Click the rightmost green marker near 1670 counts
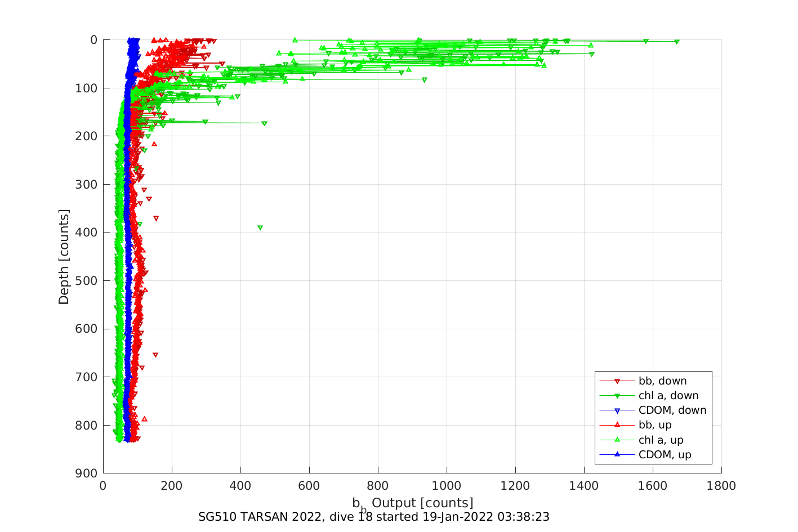The image size is (798, 532). 677,42
